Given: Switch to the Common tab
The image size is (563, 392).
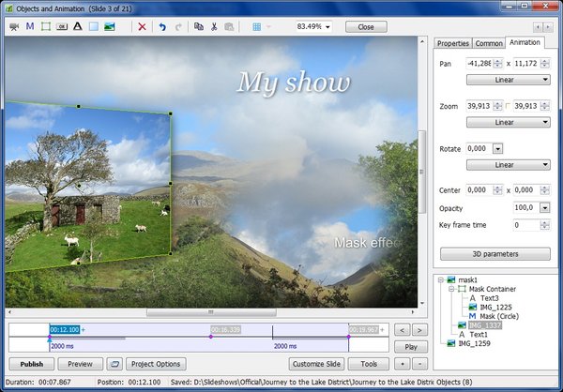Looking at the screenshot, I should click(x=488, y=43).
